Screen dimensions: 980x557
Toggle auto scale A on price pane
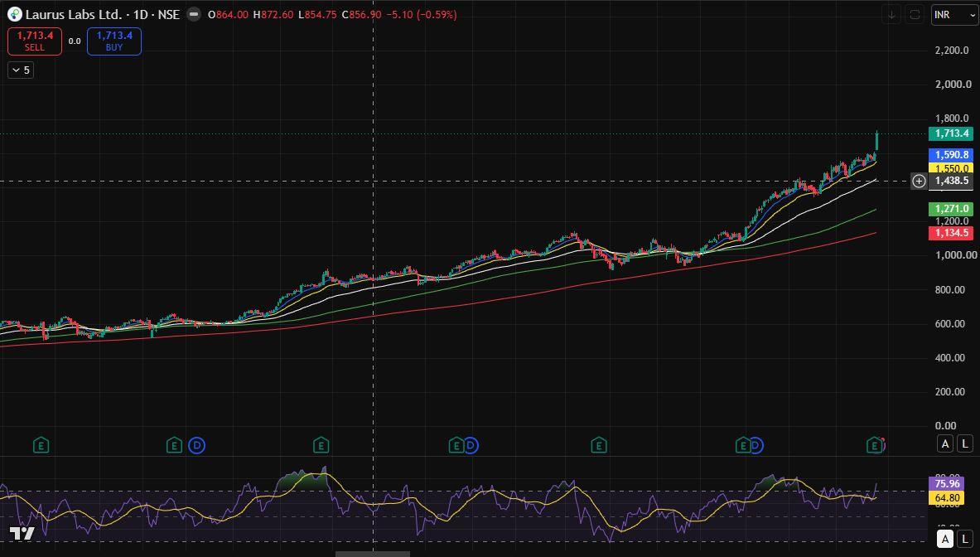point(945,443)
